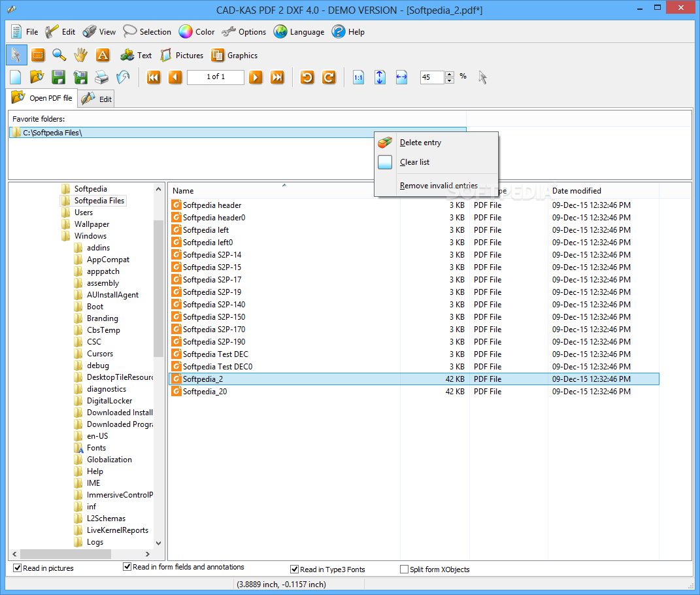Screen dimensions: 700x595
Task: Click the zoom percentage field showing 45
Action: coord(431,77)
